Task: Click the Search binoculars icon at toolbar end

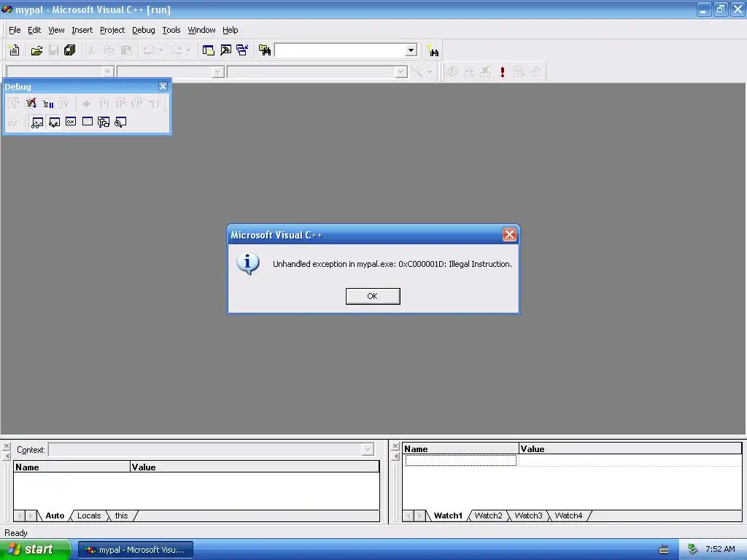Action: point(433,50)
